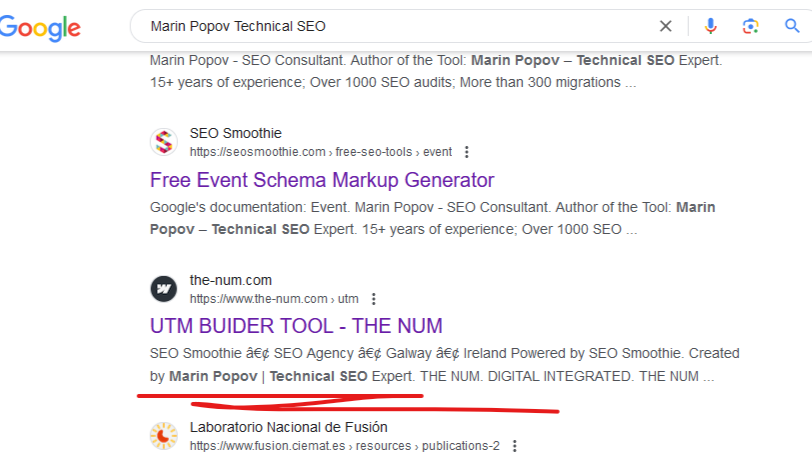Viewport: 812px width, 457px height.
Task: Open Google Lens image search icon
Action: [750, 26]
